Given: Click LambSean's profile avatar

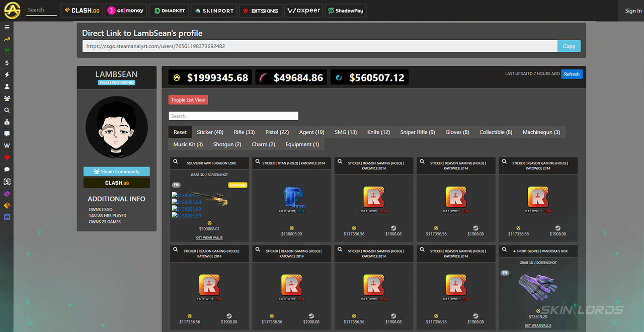Looking at the screenshot, I should [117, 128].
